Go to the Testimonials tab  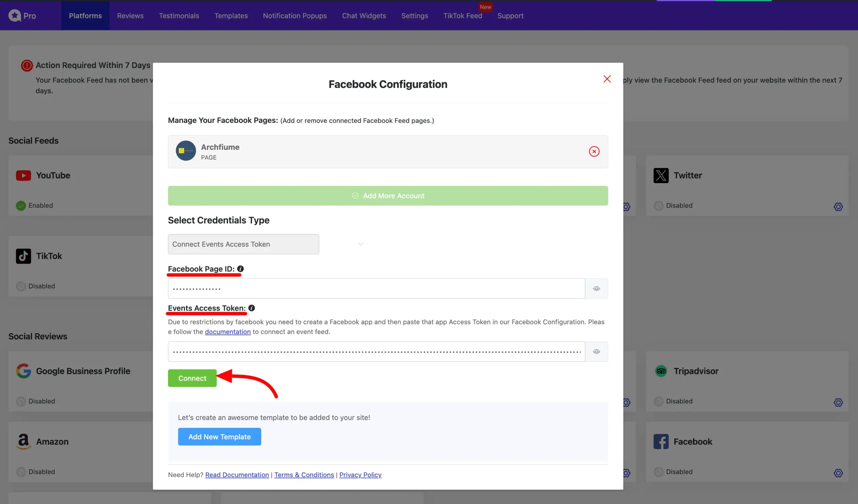[179, 16]
